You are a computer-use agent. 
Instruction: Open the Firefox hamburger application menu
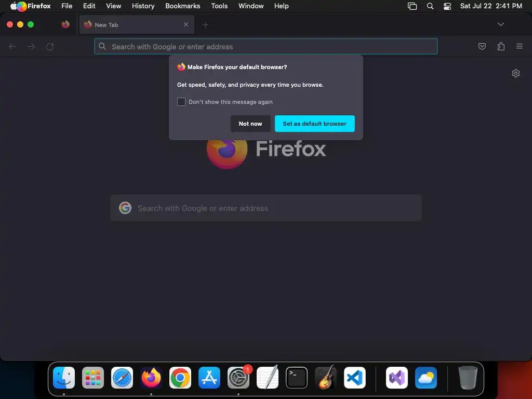click(520, 46)
